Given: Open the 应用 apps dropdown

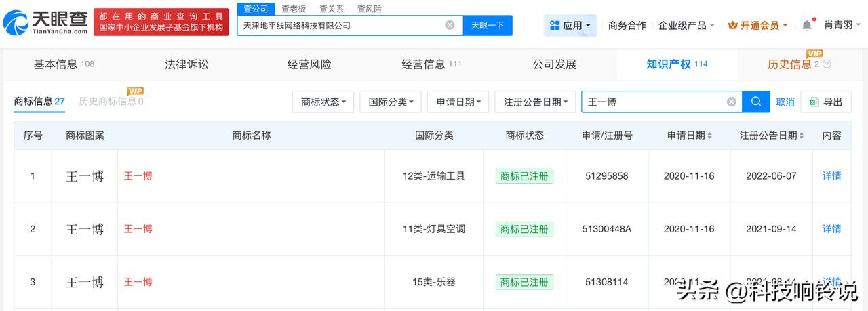Looking at the screenshot, I should (x=570, y=25).
